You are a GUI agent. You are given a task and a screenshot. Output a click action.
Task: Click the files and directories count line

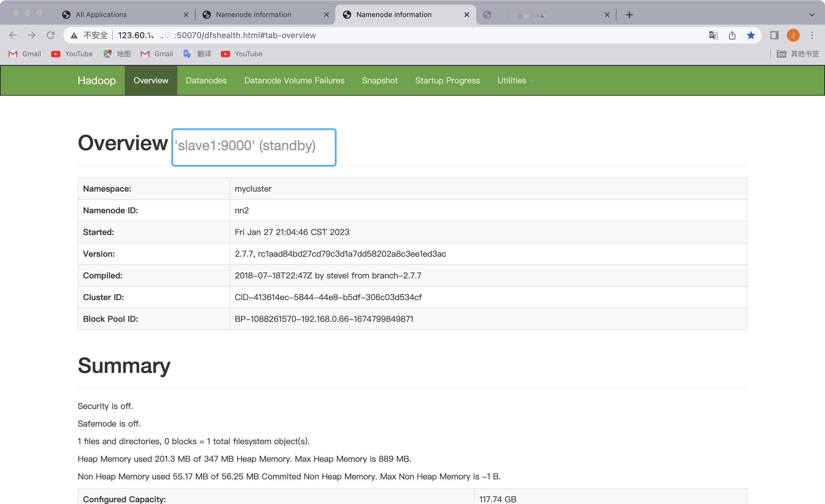(x=193, y=441)
